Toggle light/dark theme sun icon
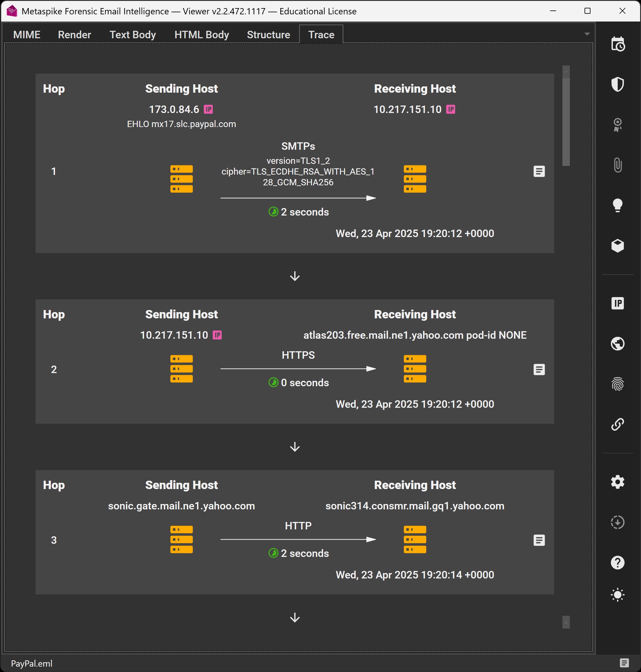Image resolution: width=641 pixels, height=672 pixels. [617, 595]
